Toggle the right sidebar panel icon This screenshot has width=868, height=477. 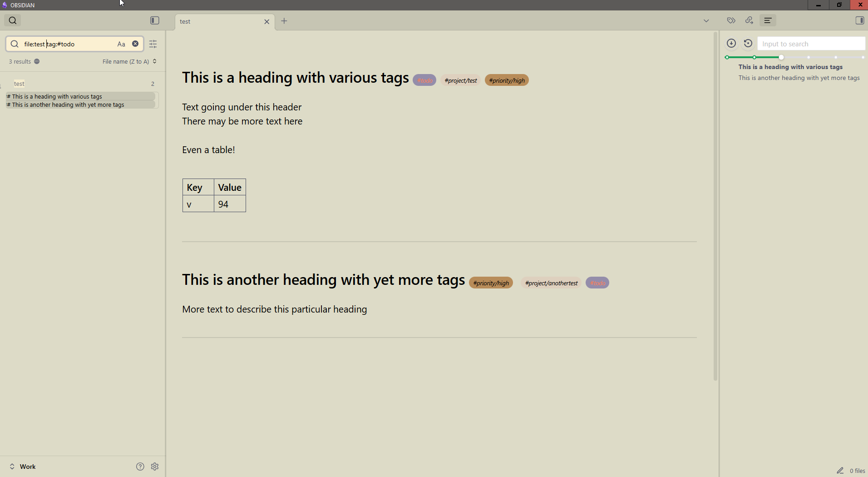click(859, 20)
